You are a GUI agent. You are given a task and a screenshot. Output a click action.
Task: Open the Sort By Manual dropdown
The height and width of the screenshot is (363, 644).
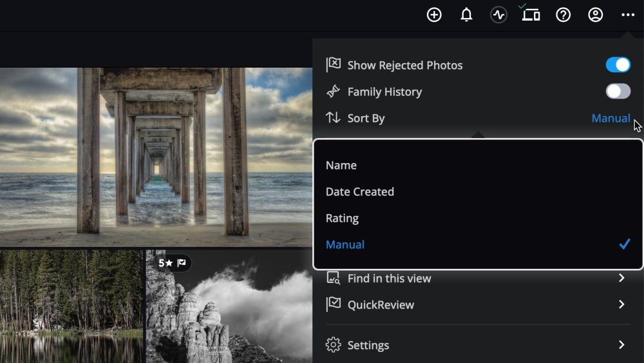point(610,118)
